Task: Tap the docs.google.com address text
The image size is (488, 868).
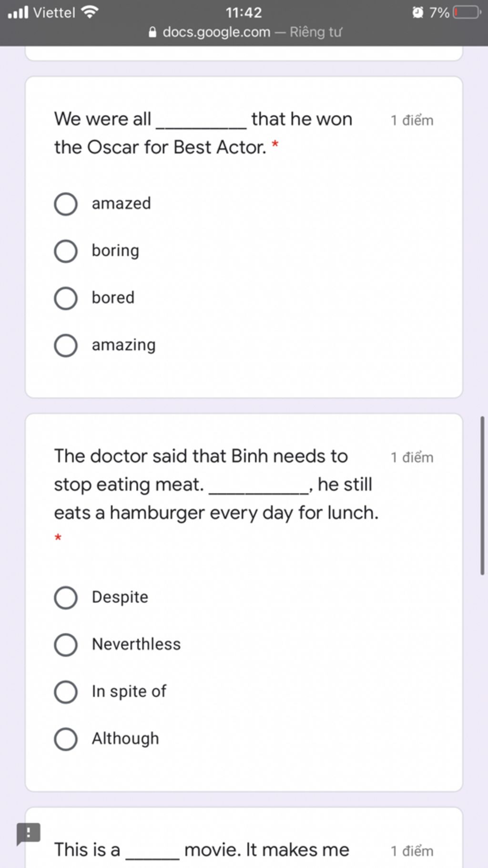Action: tap(216, 32)
